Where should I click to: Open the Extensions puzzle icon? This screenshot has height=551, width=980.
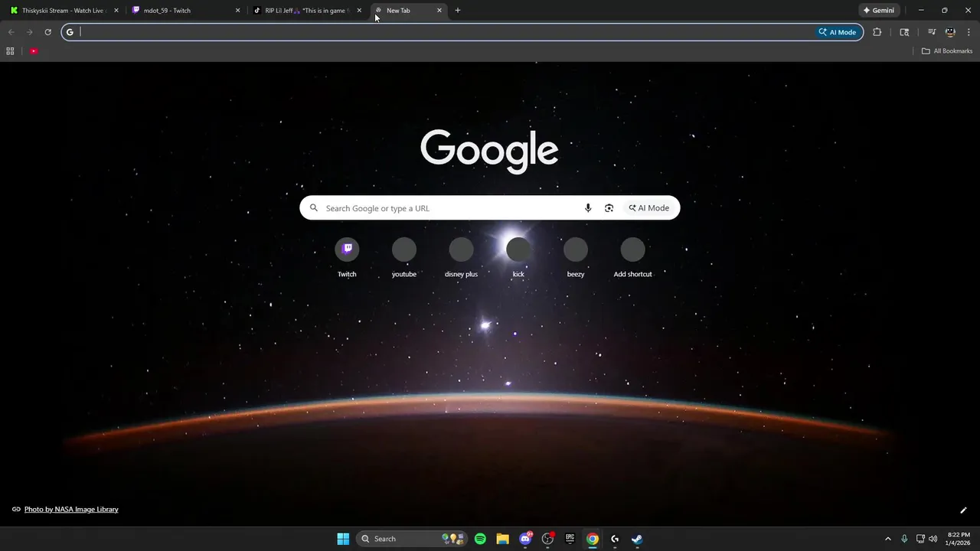[877, 32]
